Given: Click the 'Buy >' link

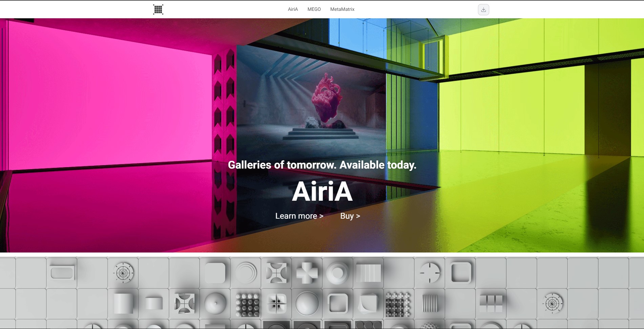Looking at the screenshot, I should [x=350, y=216].
